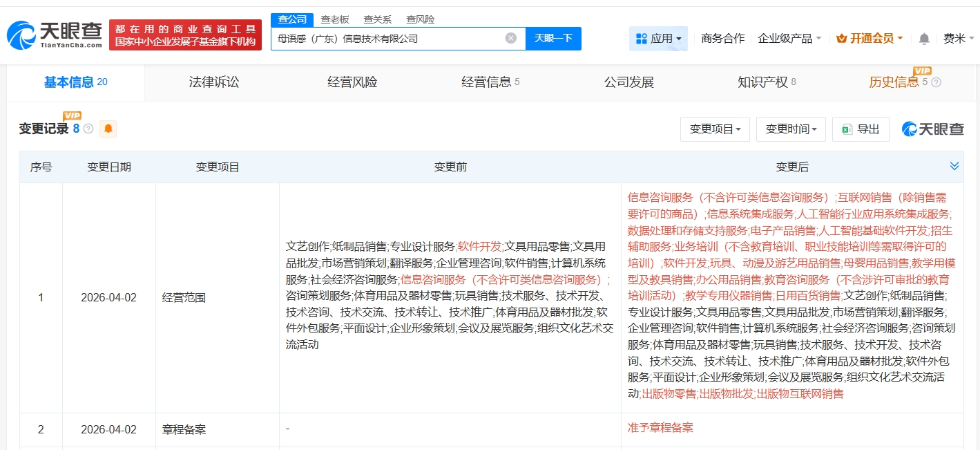Select the 查风险 search tab
This screenshot has height=450, width=980.
click(420, 19)
